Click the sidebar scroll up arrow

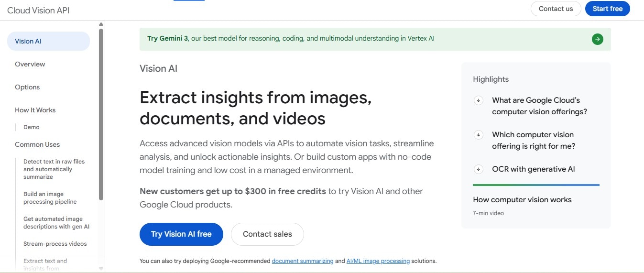[x=101, y=24]
